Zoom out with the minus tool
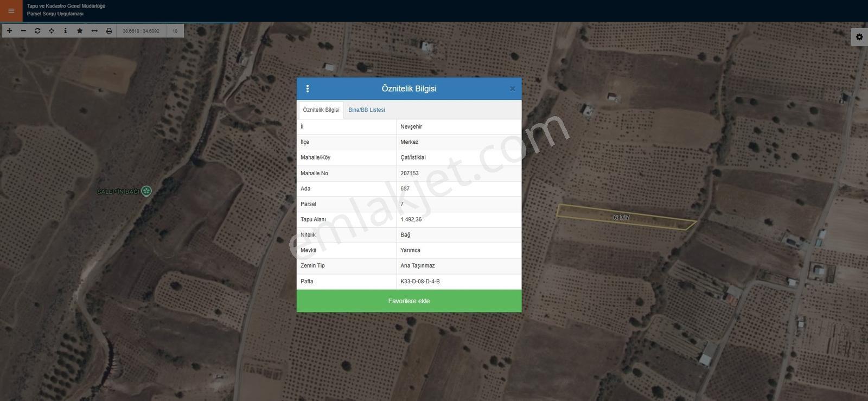This screenshot has width=868, height=401. pyautogui.click(x=23, y=31)
